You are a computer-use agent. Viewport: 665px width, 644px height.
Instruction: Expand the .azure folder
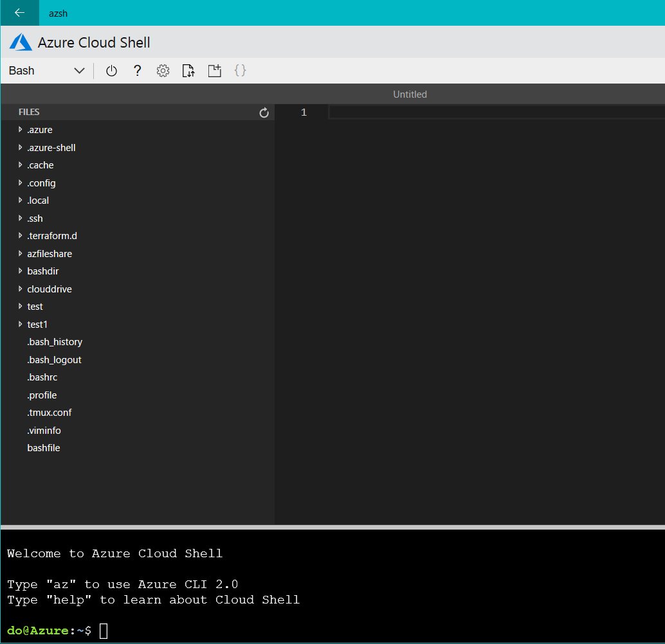40,129
